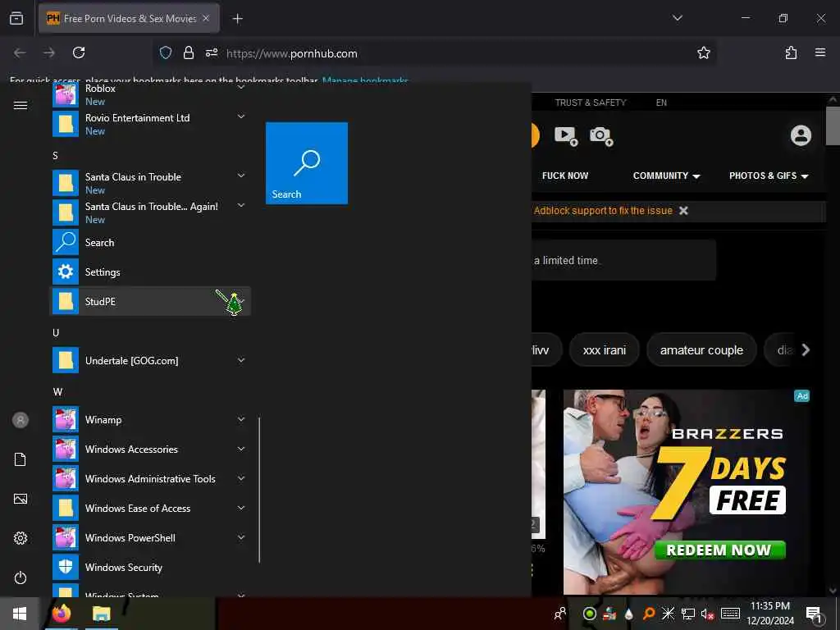Open the taskbar clock and date
Screen dimensions: 840x630
(x=770, y=614)
